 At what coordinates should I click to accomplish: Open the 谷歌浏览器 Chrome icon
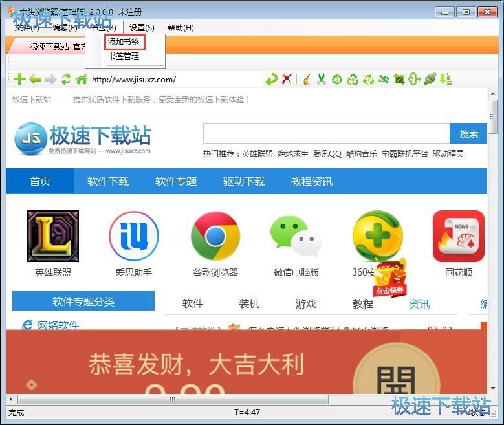(x=215, y=236)
